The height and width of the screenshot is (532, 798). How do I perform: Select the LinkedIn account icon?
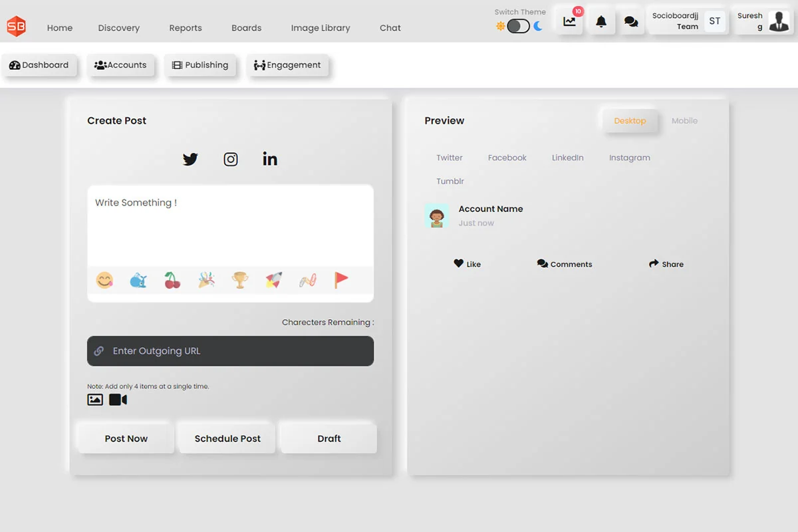click(x=270, y=160)
